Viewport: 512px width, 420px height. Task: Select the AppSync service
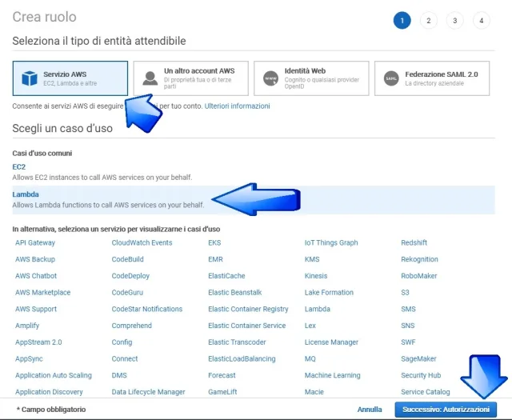[29, 358]
